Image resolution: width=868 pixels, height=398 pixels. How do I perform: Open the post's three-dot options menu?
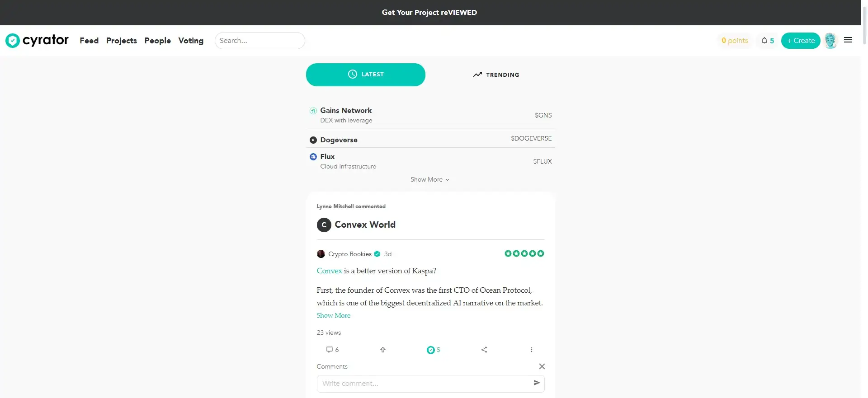pyautogui.click(x=532, y=350)
